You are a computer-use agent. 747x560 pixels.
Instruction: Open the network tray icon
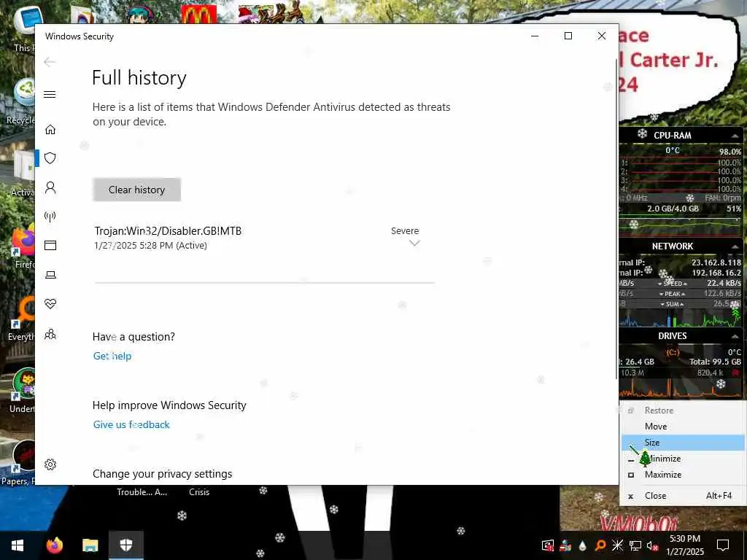click(x=635, y=545)
